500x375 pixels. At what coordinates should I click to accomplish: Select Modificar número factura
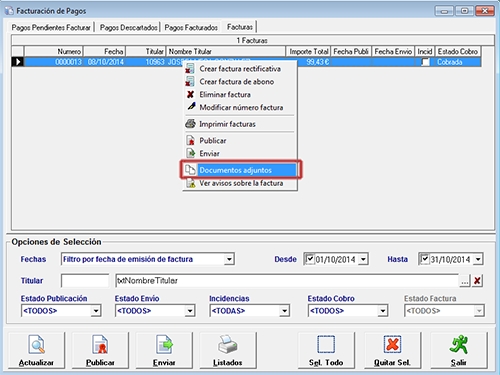240,107
